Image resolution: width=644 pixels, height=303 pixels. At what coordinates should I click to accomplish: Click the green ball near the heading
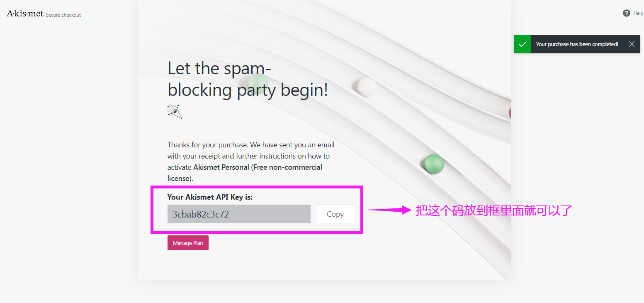coord(258,83)
